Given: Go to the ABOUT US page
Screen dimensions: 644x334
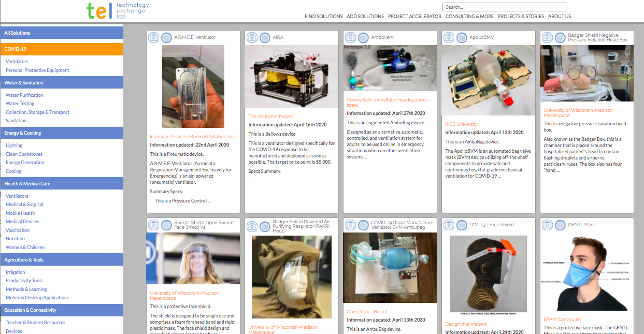Looking at the screenshot, I should pyautogui.click(x=559, y=17).
